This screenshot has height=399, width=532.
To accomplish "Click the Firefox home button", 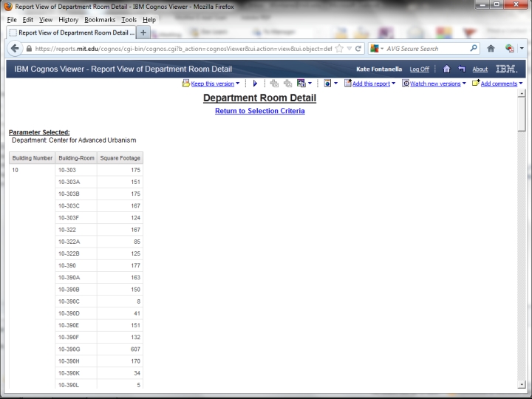I will point(489,49).
